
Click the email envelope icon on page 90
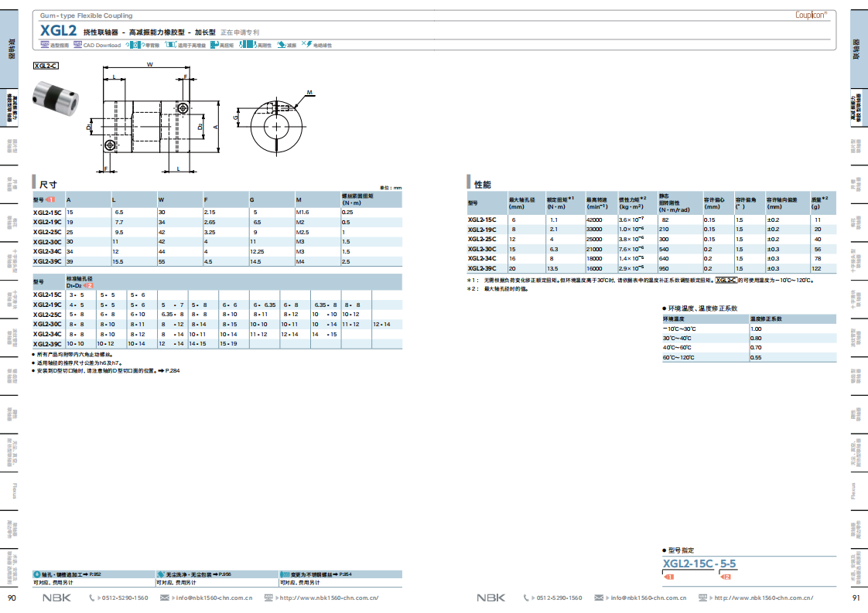165,598
